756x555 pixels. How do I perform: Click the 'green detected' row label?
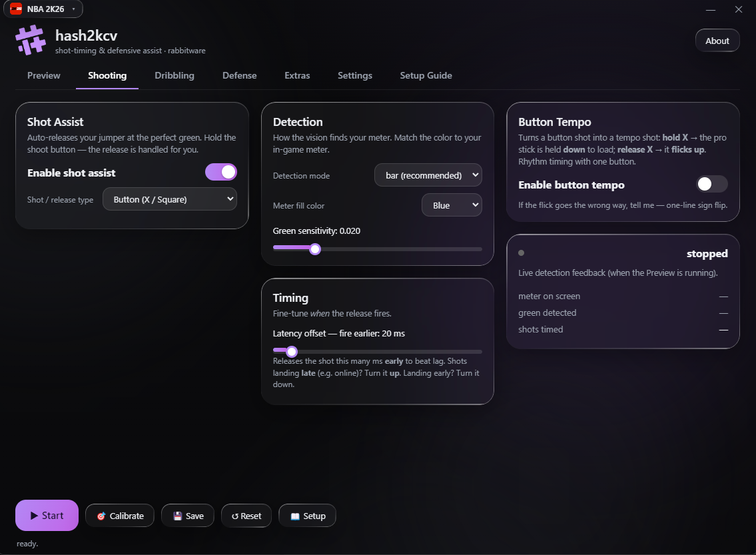(x=548, y=313)
